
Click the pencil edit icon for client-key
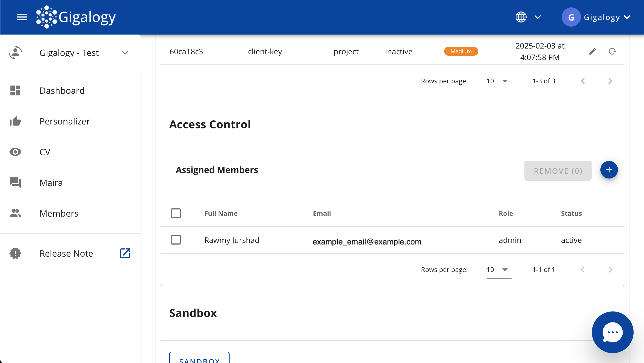592,51
